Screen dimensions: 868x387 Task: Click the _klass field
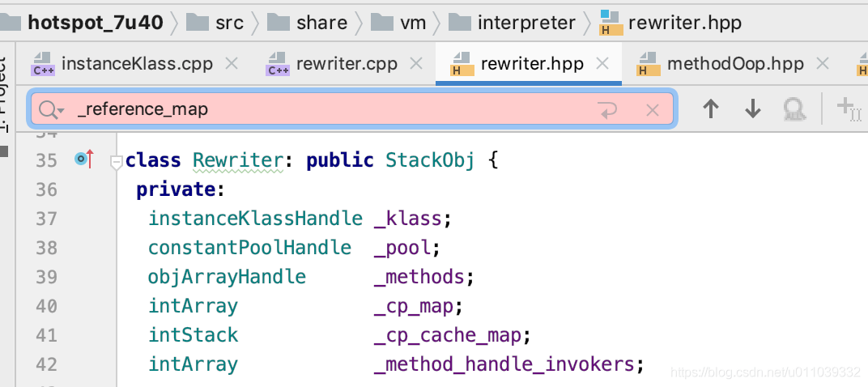click(408, 219)
